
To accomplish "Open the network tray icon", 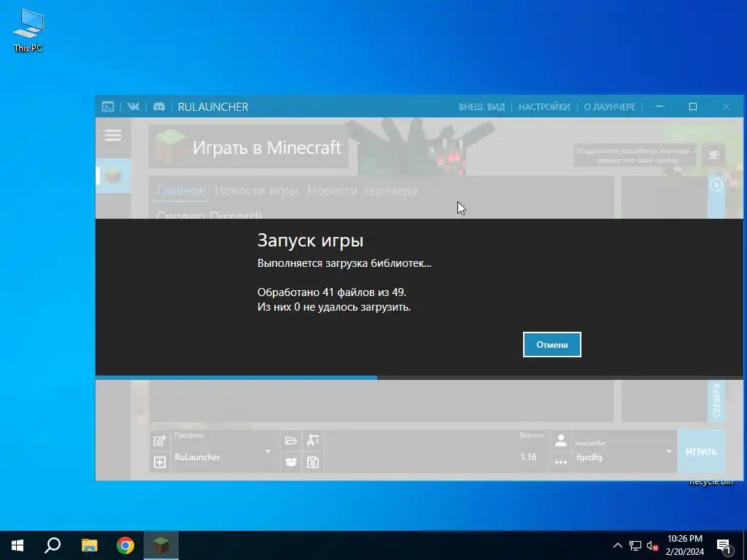I will pos(635,545).
